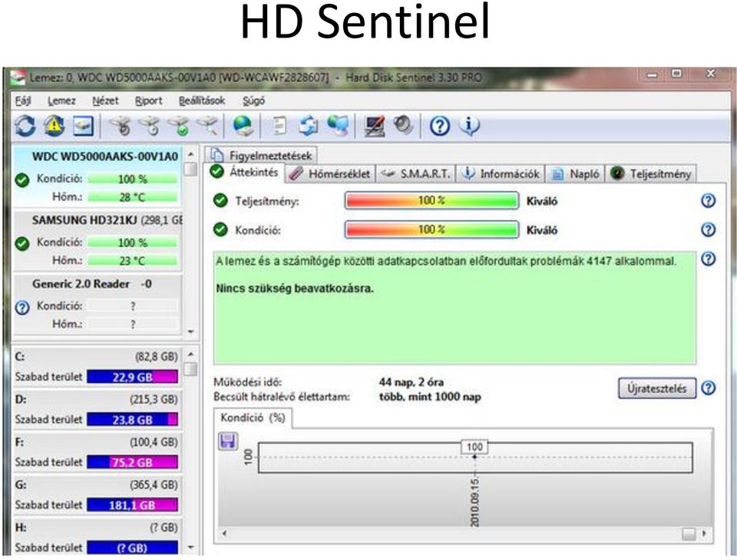Click the 'több, mint 1000 nap' value
This screenshot has height=560, width=737.
click(430, 397)
